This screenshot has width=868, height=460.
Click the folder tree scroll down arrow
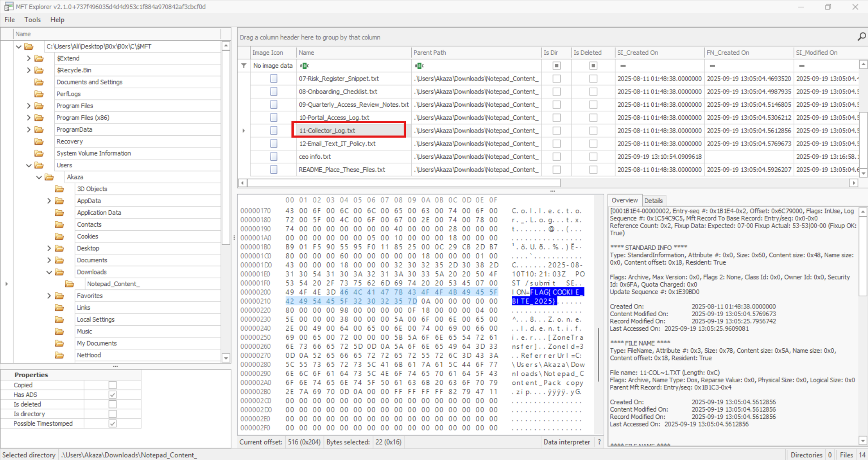click(x=226, y=358)
